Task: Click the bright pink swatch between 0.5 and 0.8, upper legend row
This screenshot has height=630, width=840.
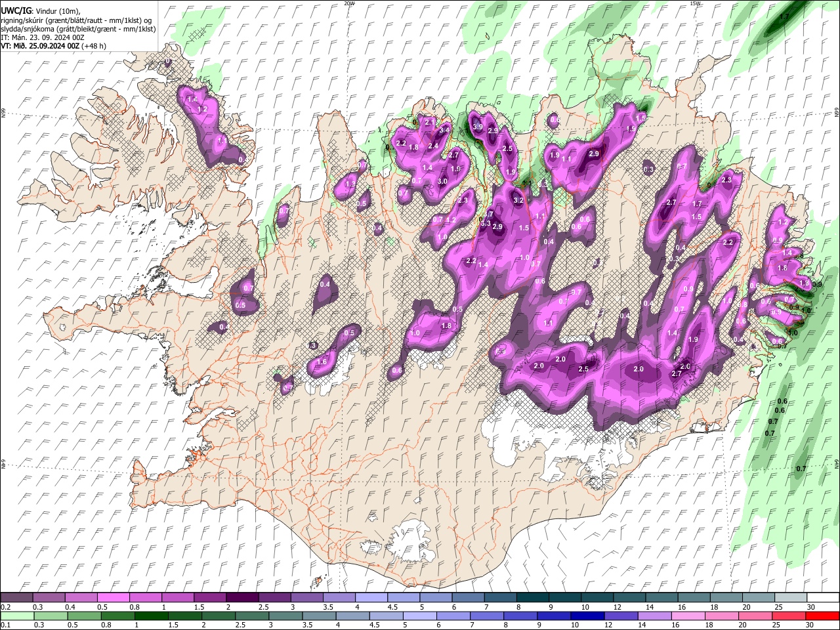Action: pyautogui.click(x=113, y=598)
